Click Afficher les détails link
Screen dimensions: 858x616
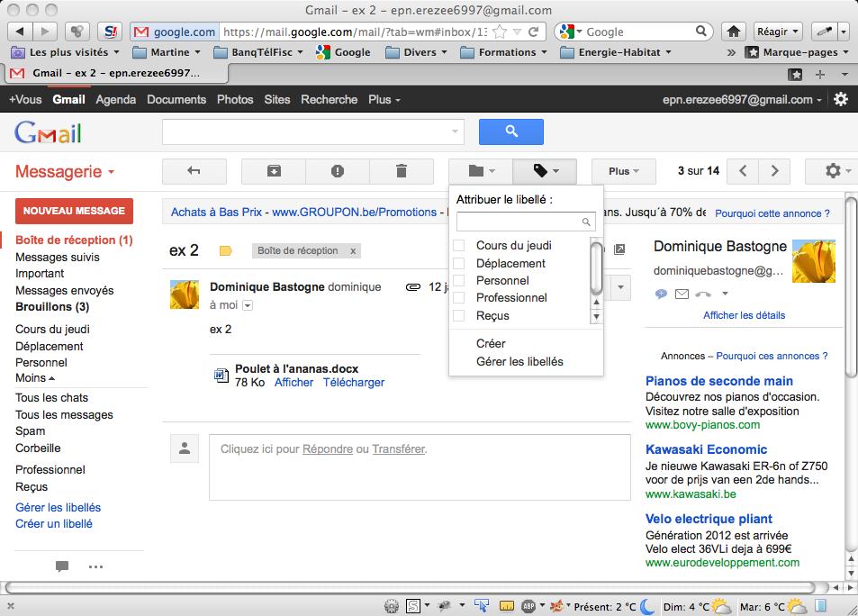[x=744, y=315]
